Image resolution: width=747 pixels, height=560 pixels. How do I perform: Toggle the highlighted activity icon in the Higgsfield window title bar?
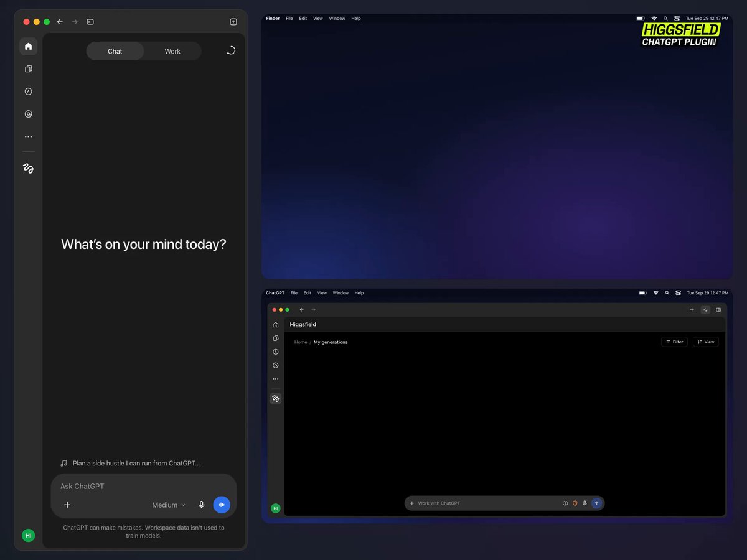[x=705, y=310]
